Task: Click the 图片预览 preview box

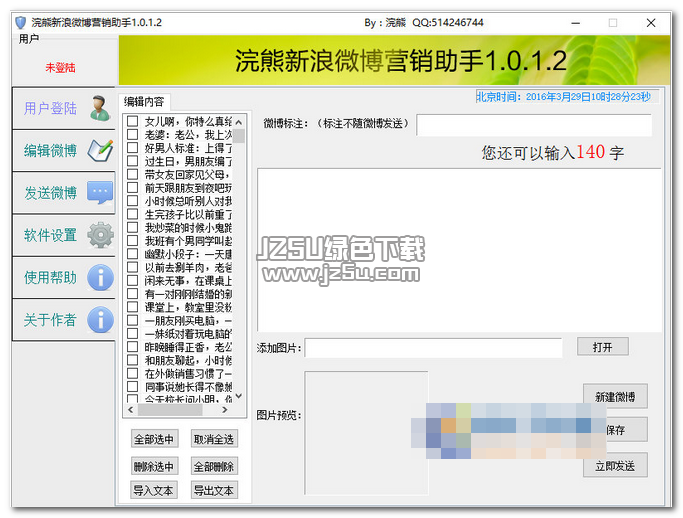Action: point(366,433)
